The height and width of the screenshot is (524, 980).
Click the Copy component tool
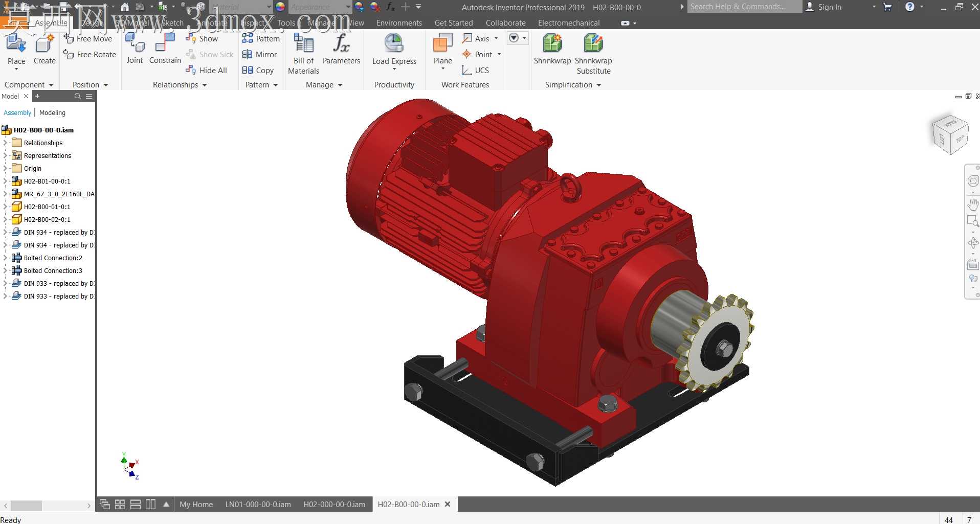click(258, 71)
